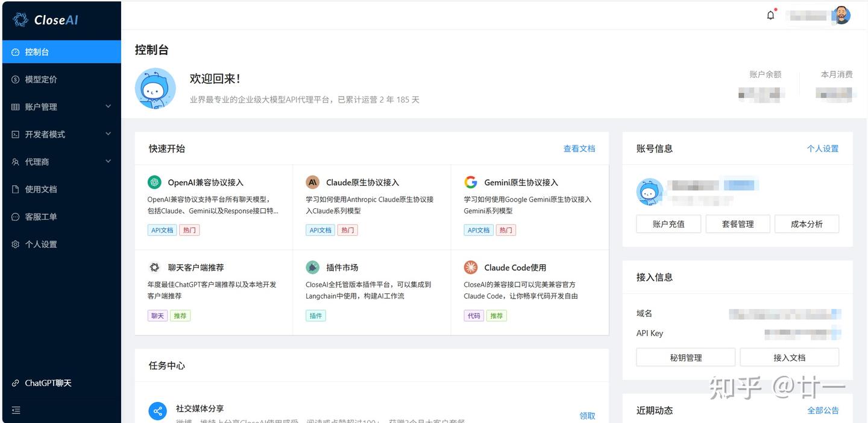Click the 账户充值 button

668,223
